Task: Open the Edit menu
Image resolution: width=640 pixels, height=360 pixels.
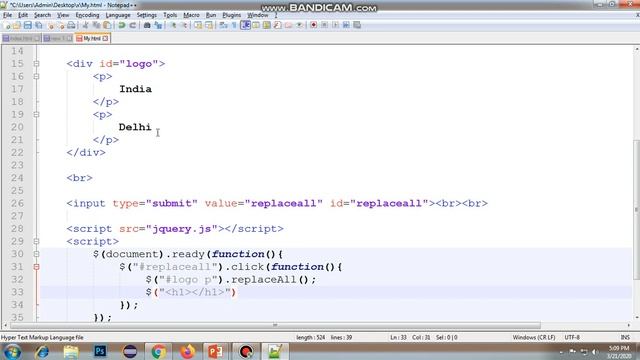Action: pos(23,15)
